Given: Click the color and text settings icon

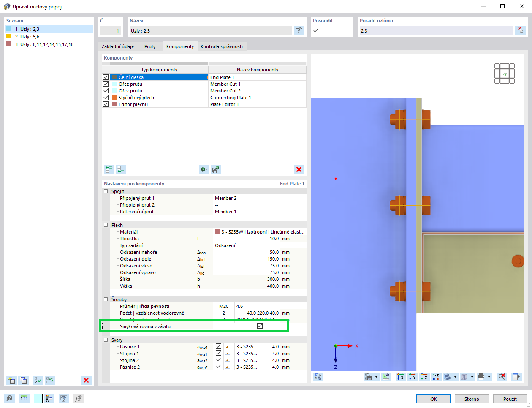Looking at the screenshot, I should (49, 398).
